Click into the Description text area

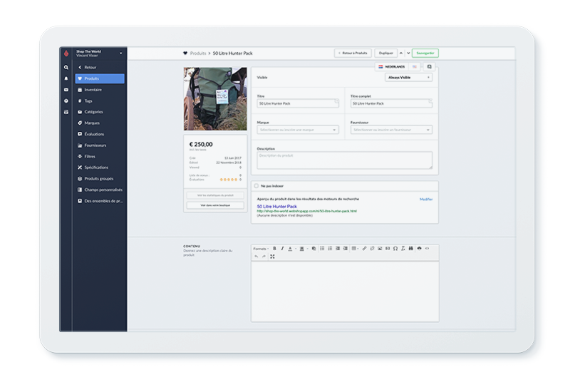[x=345, y=160]
